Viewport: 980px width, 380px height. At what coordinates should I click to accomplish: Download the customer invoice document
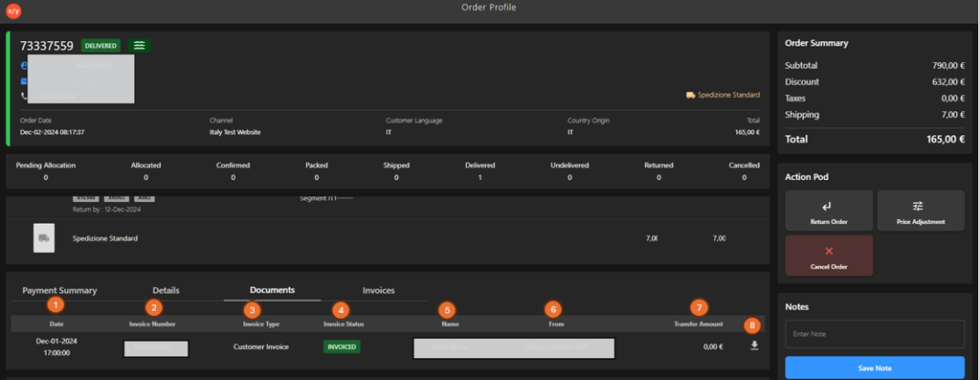tap(754, 346)
